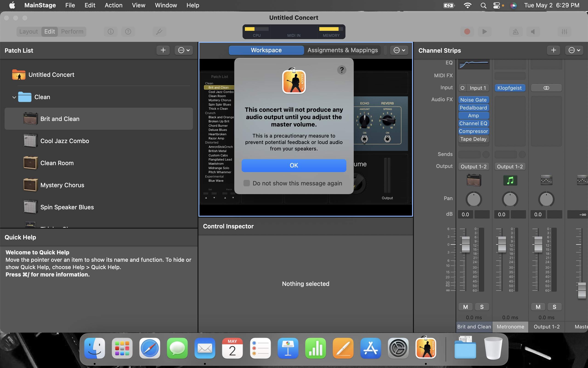Image resolution: width=588 pixels, height=368 pixels.
Task: Toggle the Echo ON switch
Action: [365, 139]
